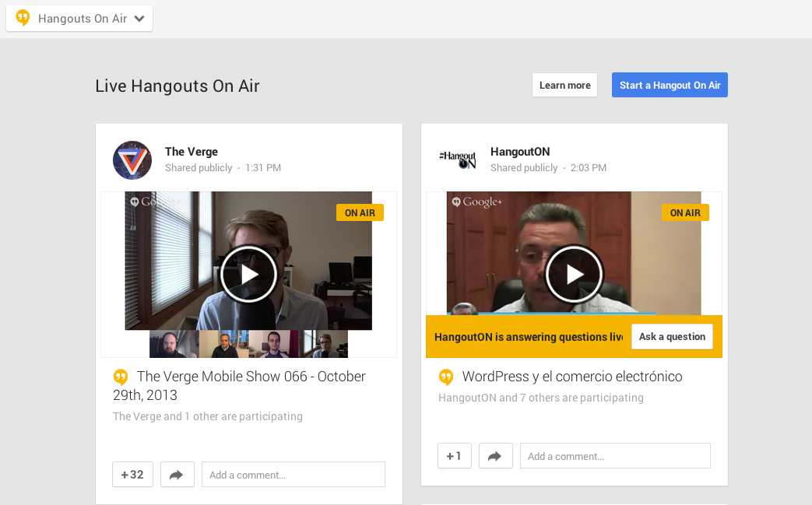Click 'HangoutON is answering questions live' banner text
The height and width of the screenshot is (505, 812).
coord(529,337)
